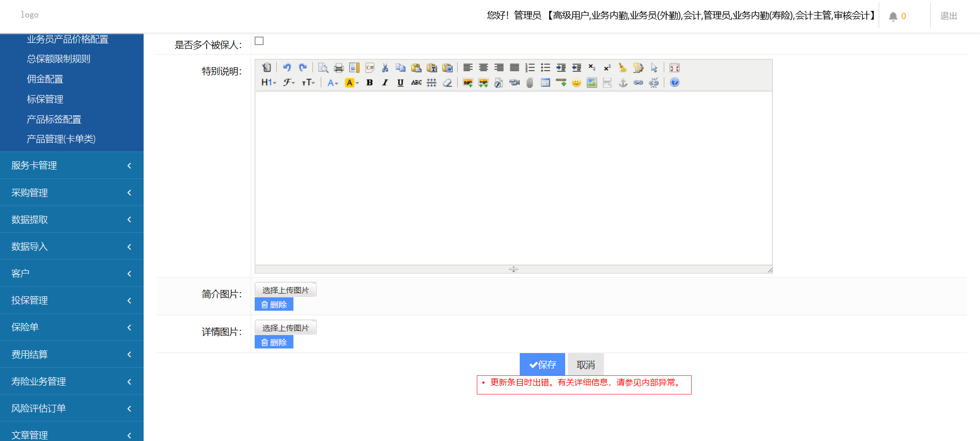Expand the 保险单 sidebar section
The image size is (980, 441).
point(72,327)
